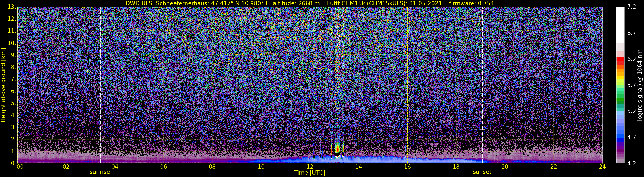The width and height of the screenshot is (644, 177).
Task: Click the 12 time axis tick label
Action: click(x=310, y=167)
